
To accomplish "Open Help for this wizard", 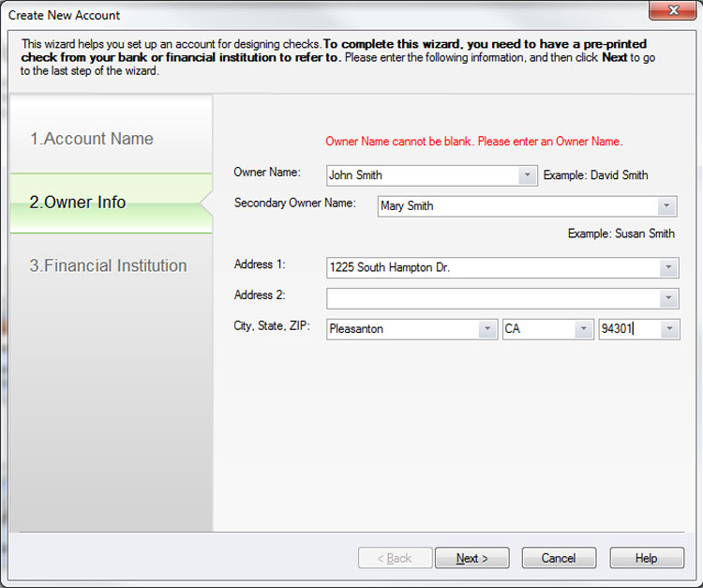I will [x=646, y=558].
